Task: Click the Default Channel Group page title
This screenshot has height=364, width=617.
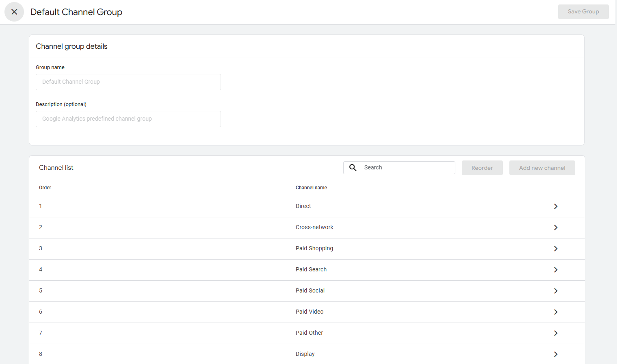Action: (76, 12)
